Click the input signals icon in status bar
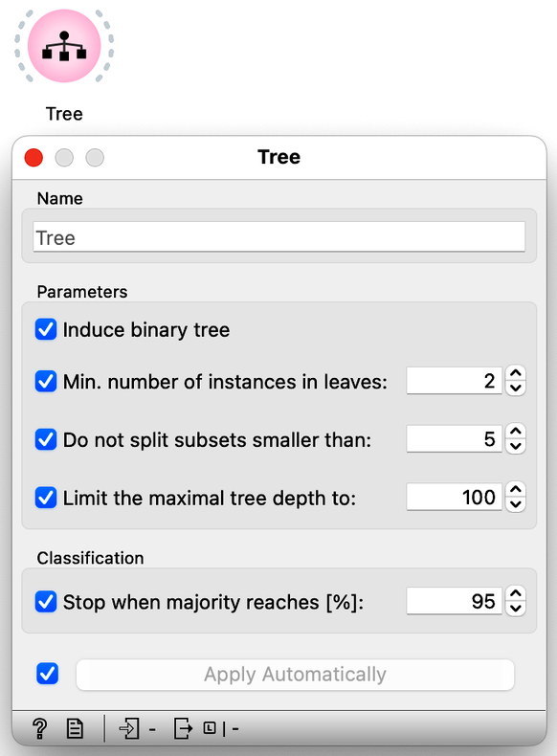 coord(129,728)
